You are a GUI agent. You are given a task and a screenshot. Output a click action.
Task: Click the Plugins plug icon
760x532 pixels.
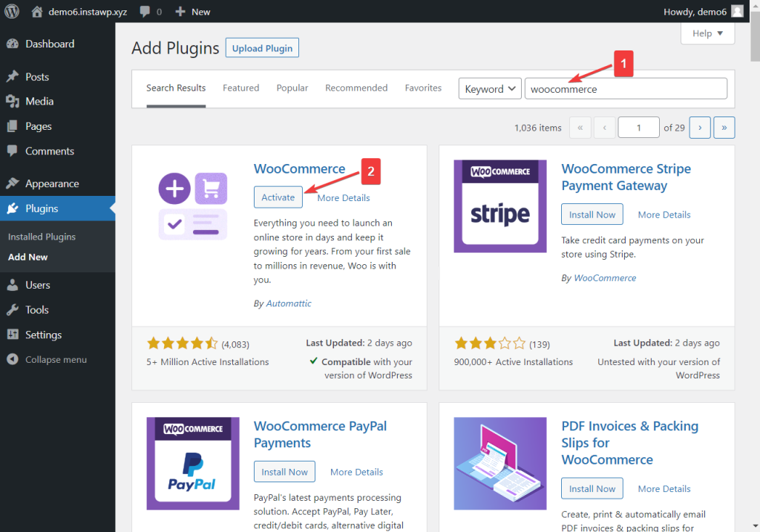coord(13,208)
